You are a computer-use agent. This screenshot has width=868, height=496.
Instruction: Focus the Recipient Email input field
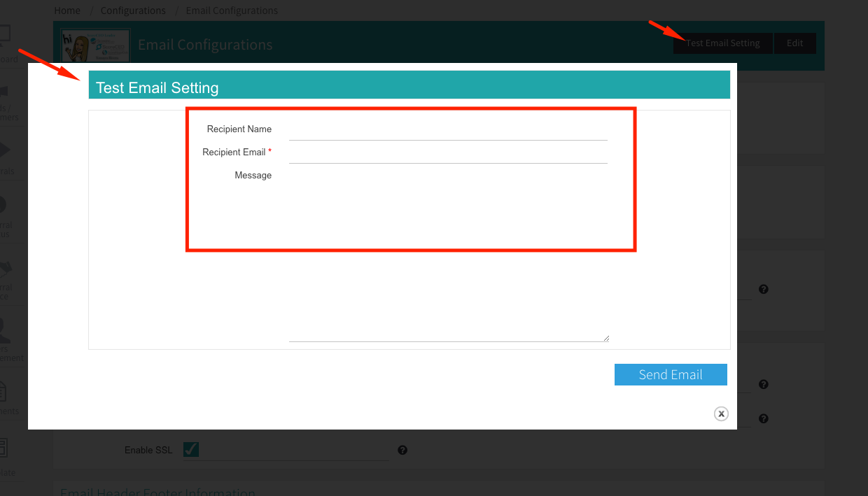pyautogui.click(x=448, y=153)
